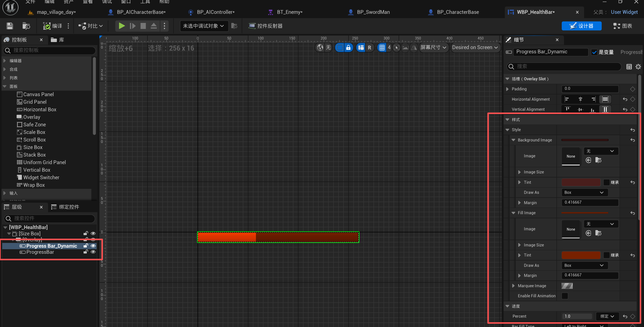644x327 pixels.
Task: Click the save asset floppy icon
Action: tap(10, 26)
